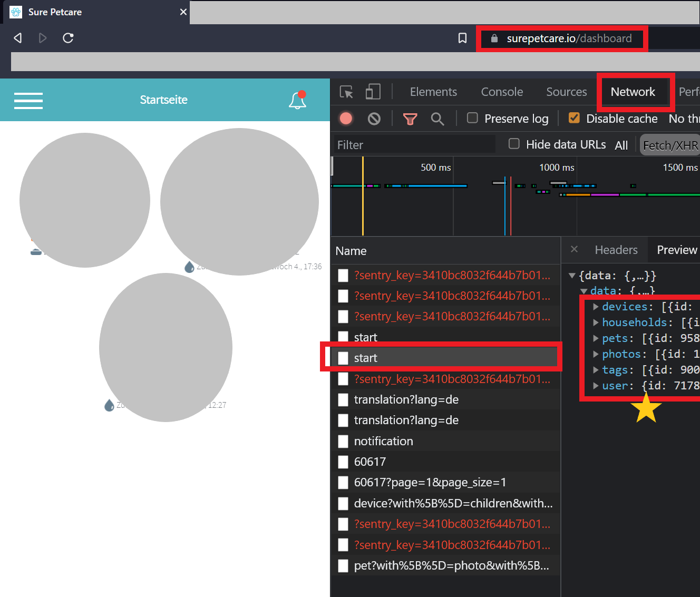Viewport: 700px width, 597px height.
Task: Select the highlighted start request
Action: pyautogui.click(x=445, y=358)
